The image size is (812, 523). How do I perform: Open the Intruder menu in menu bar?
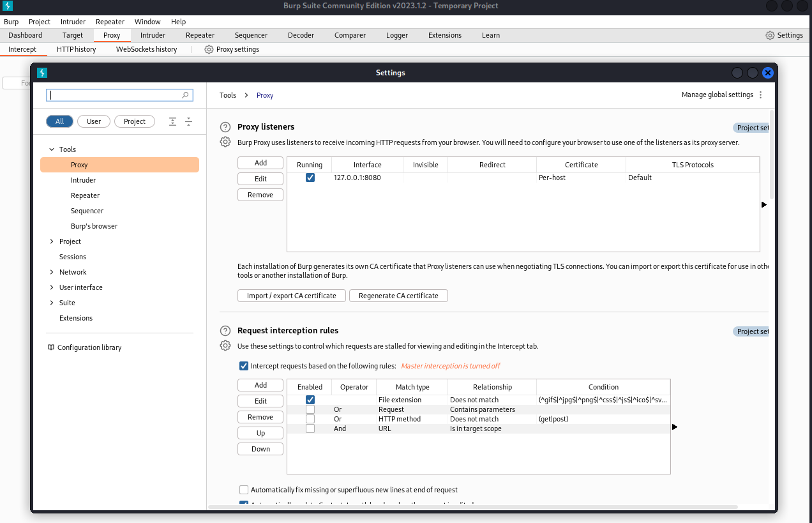click(x=73, y=22)
